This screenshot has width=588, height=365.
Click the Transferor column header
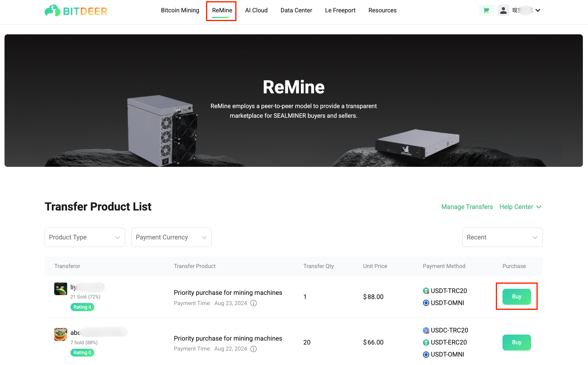click(67, 266)
